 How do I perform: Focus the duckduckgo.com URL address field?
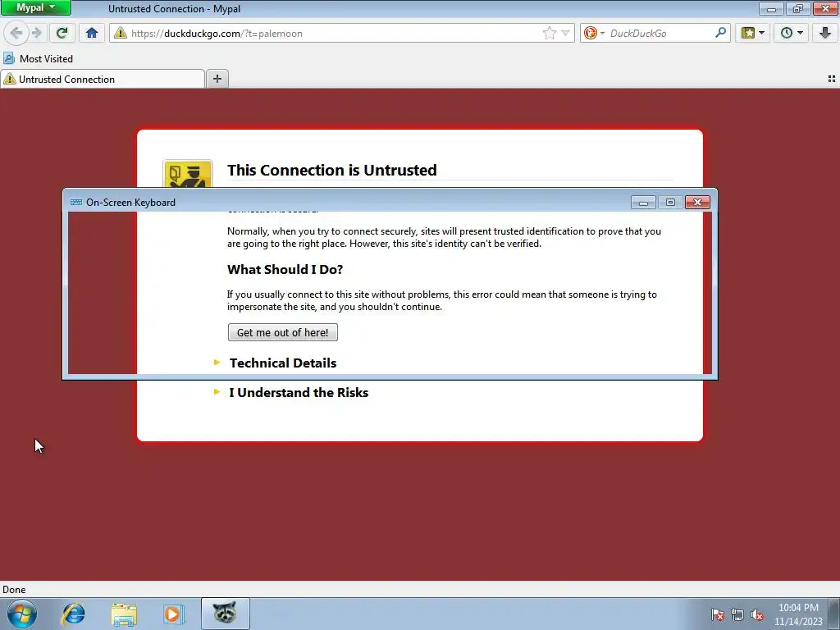[x=335, y=33]
